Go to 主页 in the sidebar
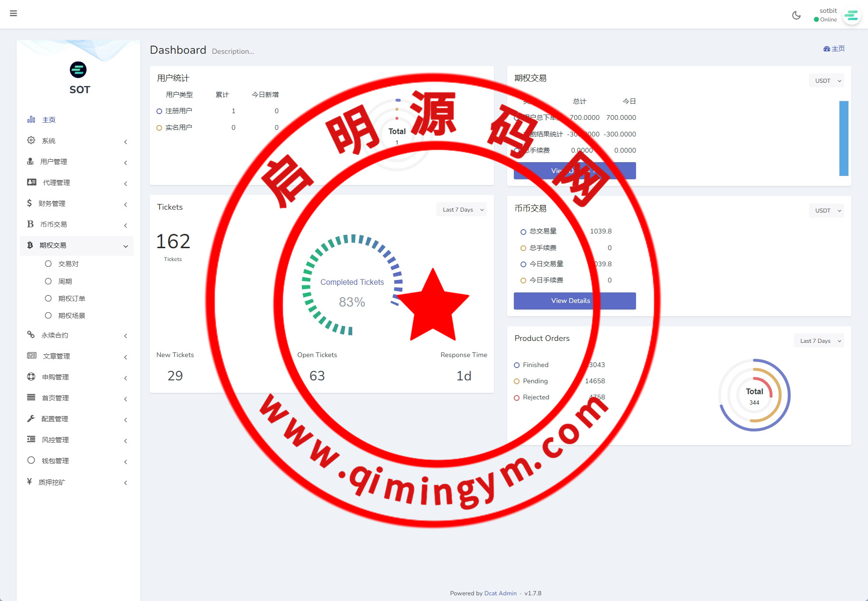868x601 pixels. click(x=48, y=120)
